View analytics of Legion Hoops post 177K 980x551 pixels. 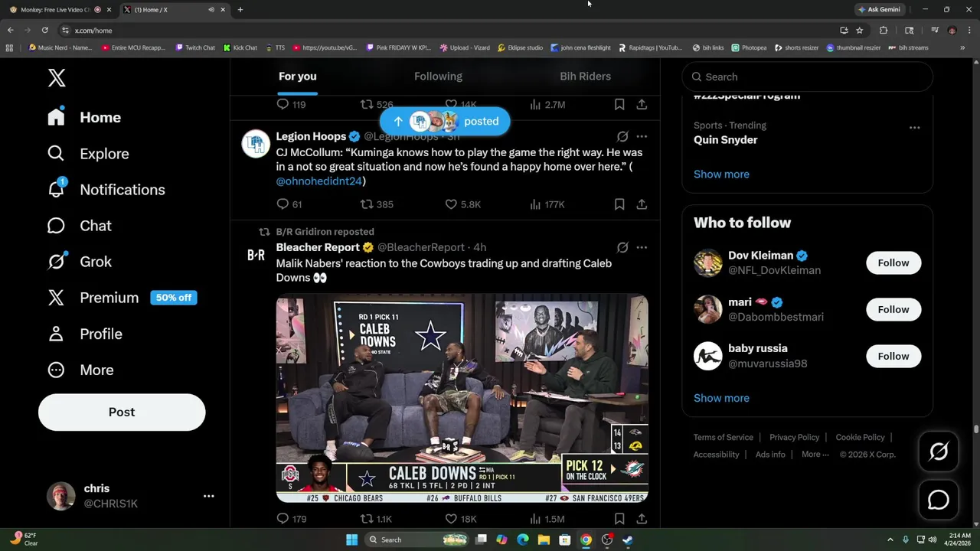[547, 204]
